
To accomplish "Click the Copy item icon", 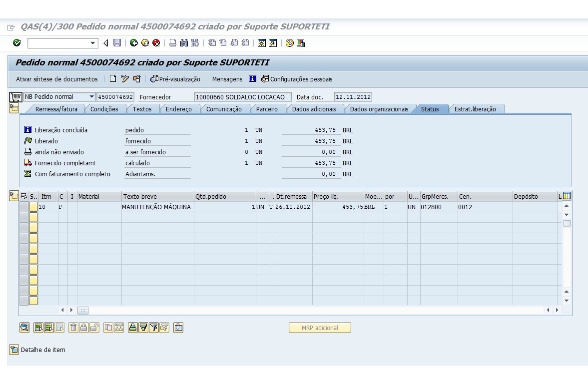I will [x=108, y=328].
